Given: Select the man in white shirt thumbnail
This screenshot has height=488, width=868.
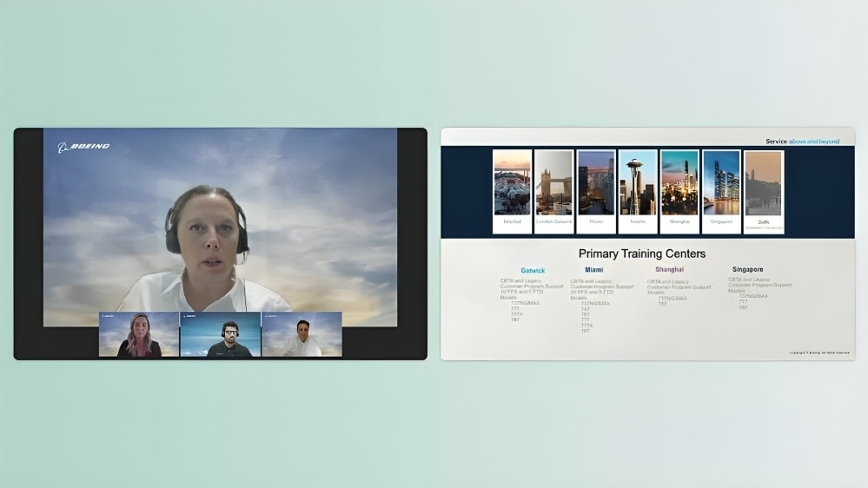Looking at the screenshot, I should tap(301, 334).
